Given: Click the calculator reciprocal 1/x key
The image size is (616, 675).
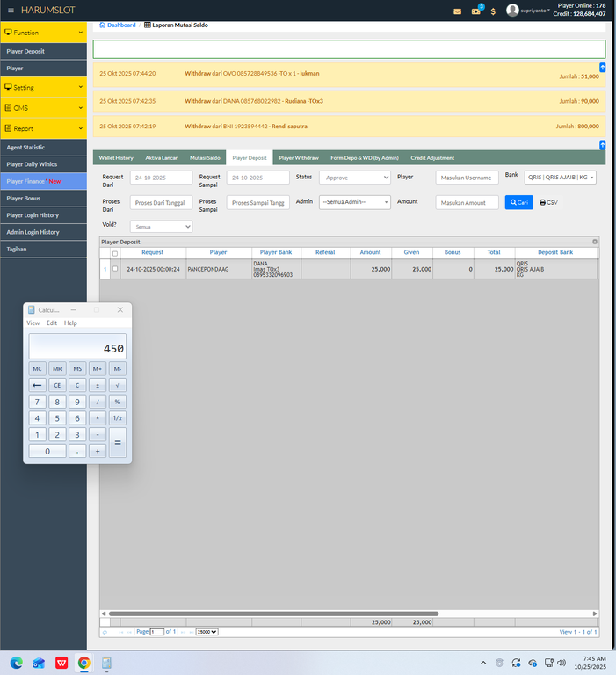Looking at the screenshot, I should tap(118, 418).
